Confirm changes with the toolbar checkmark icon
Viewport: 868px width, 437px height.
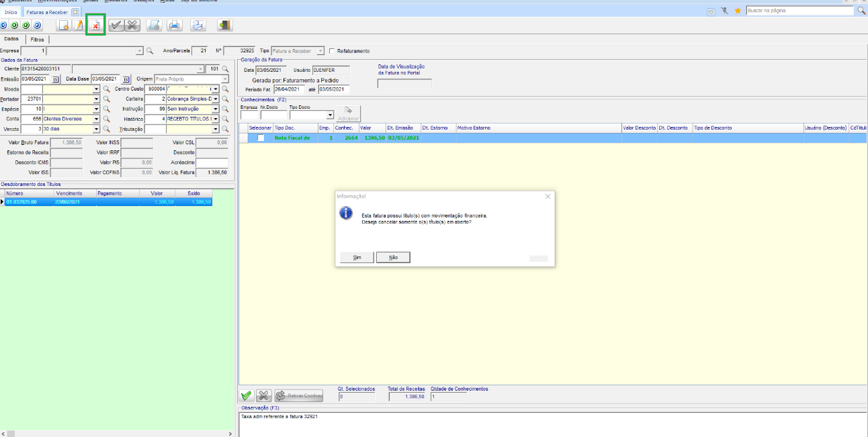116,26
